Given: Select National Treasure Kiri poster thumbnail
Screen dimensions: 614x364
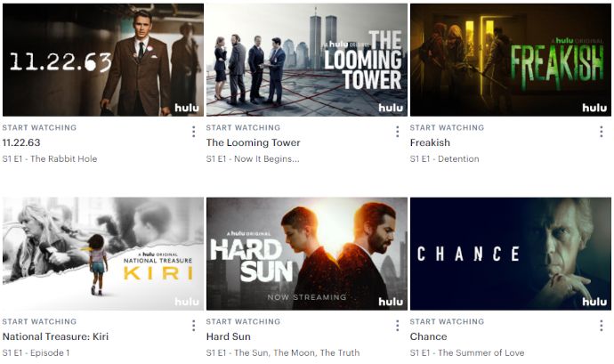Looking at the screenshot, I should point(103,254).
